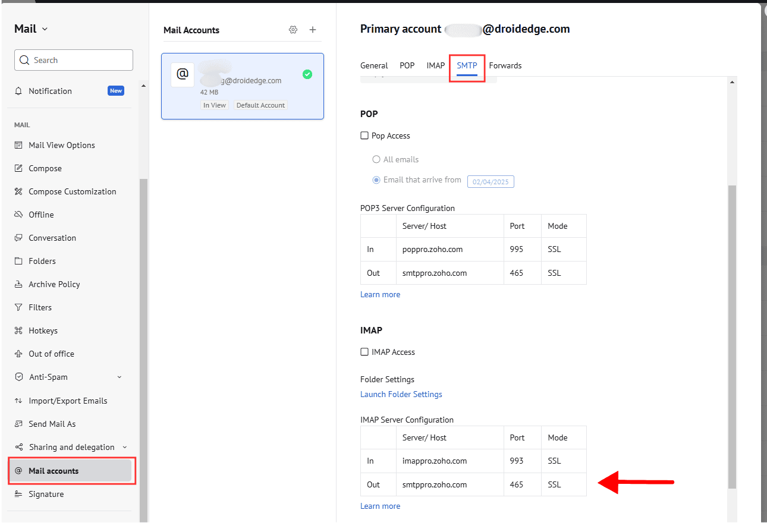Click the Offline sidebar icon
This screenshot has width=767, height=532.
(19, 215)
